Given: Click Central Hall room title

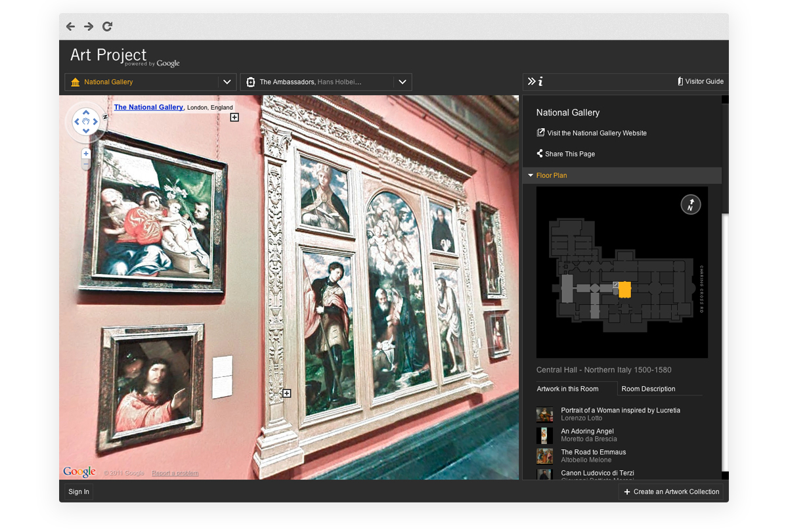Looking at the screenshot, I should coord(604,370).
